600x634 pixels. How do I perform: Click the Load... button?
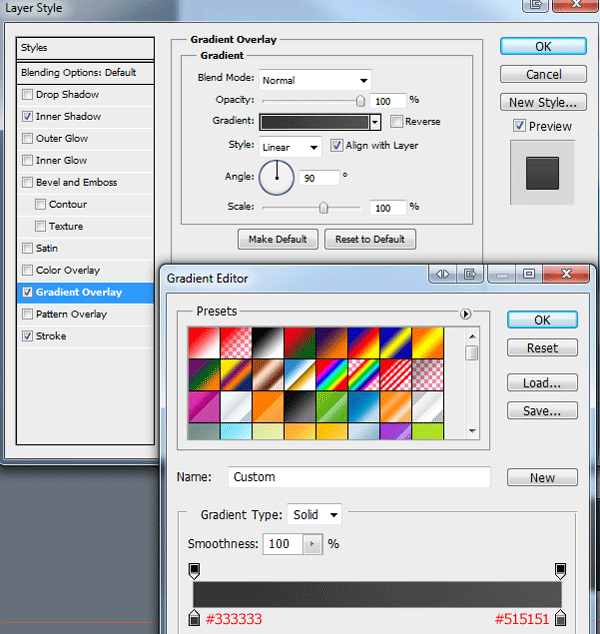click(x=542, y=383)
